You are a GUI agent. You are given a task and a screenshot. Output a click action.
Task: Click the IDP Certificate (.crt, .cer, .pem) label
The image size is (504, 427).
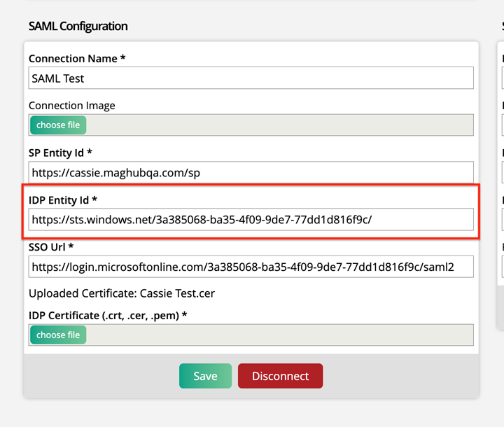[108, 316]
